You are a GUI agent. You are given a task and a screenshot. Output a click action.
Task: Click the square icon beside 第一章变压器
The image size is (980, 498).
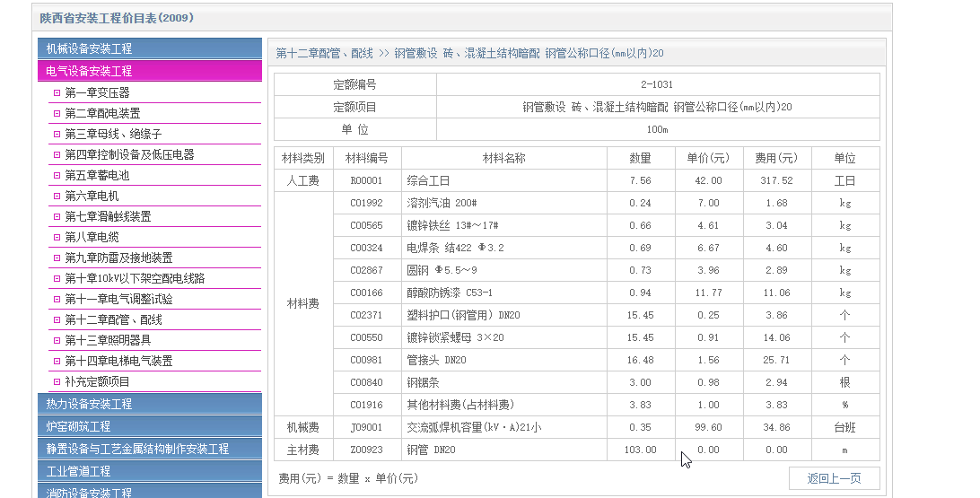click(57, 93)
